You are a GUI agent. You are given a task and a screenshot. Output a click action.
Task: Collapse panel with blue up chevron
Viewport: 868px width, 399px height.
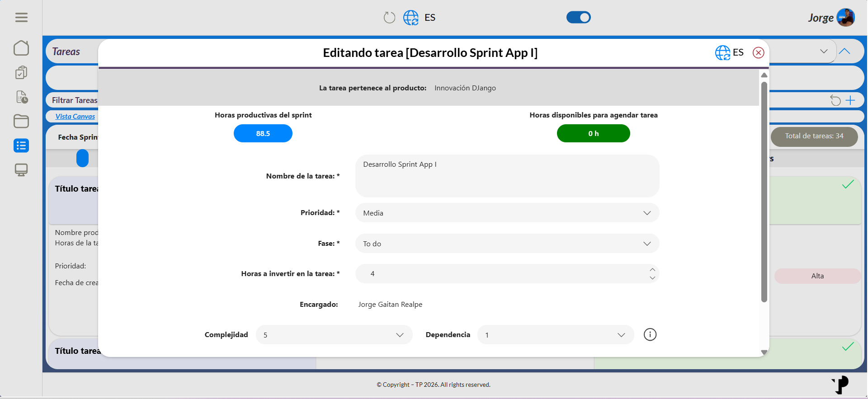[x=844, y=52]
